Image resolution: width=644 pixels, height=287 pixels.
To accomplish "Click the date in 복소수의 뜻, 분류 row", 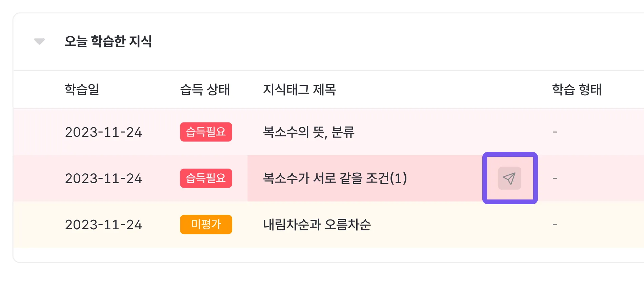I will point(103,132).
